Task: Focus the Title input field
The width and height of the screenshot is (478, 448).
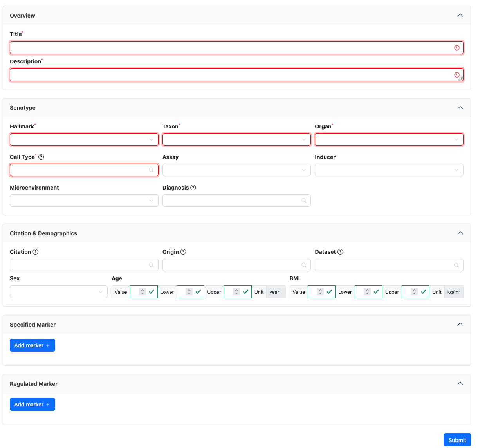Action: pos(236,48)
